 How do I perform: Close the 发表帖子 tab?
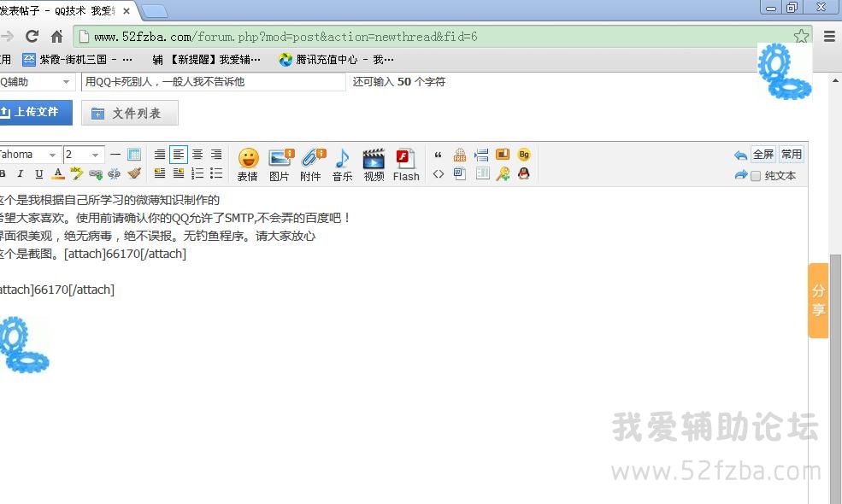pyautogui.click(x=127, y=11)
